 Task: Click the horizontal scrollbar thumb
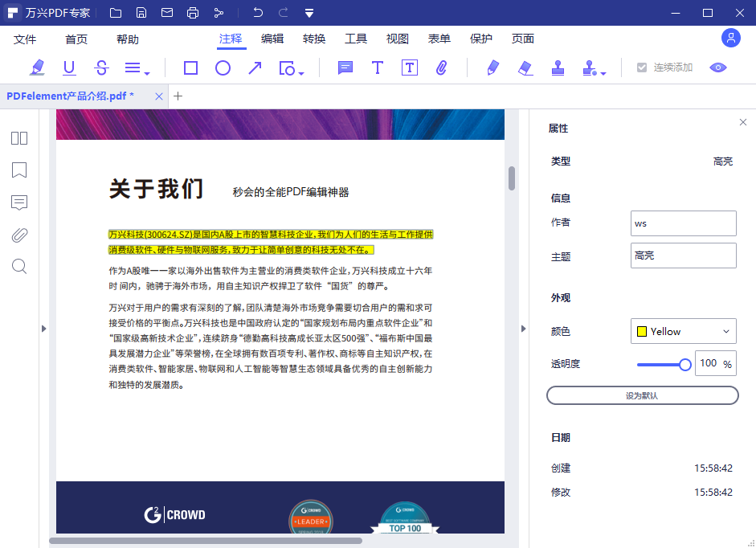pyautogui.click(x=206, y=541)
